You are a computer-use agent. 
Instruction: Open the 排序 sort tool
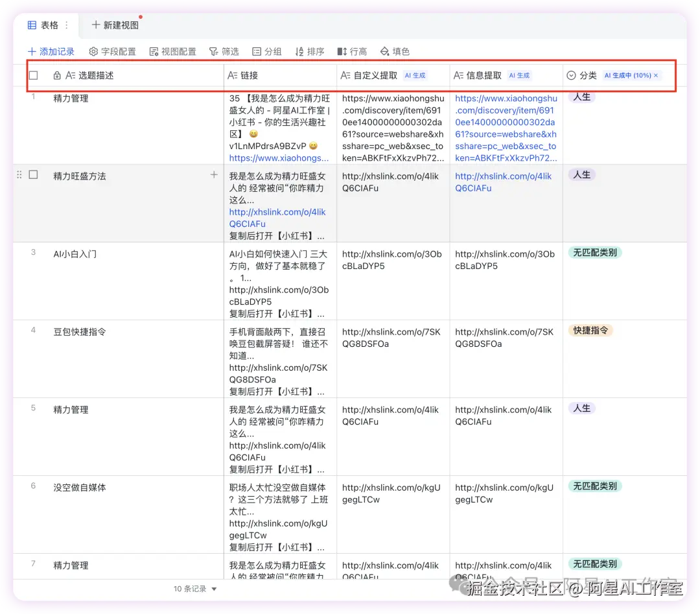310,51
